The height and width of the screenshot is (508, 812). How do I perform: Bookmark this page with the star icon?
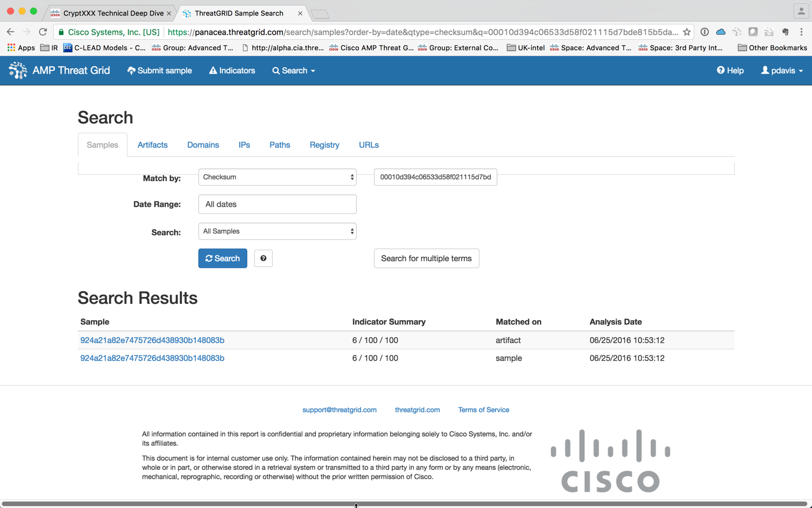click(686, 32)
